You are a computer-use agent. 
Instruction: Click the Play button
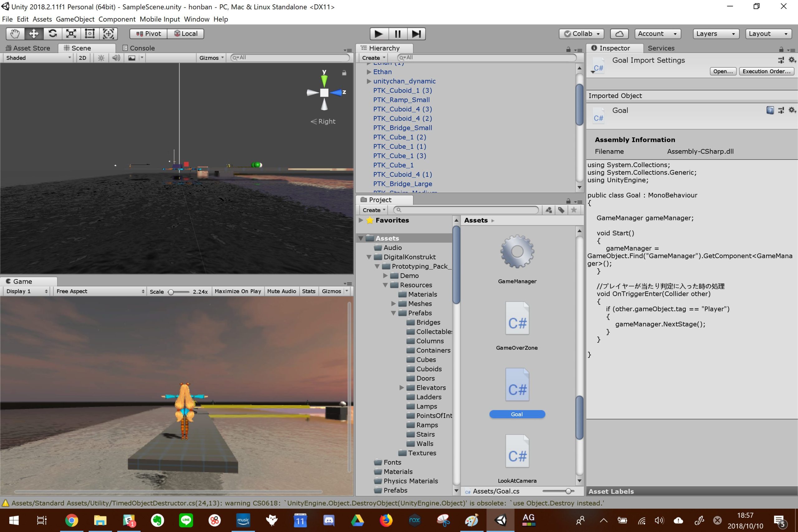tap(379, 34)
